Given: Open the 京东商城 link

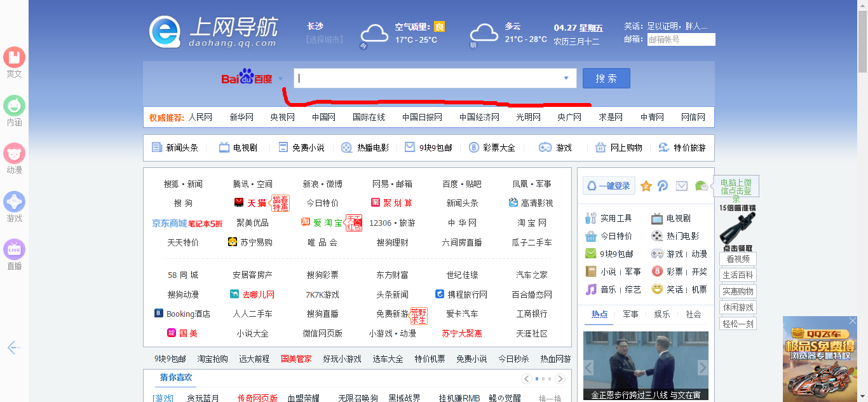Looking at the screenshot, I should point(169,223).
